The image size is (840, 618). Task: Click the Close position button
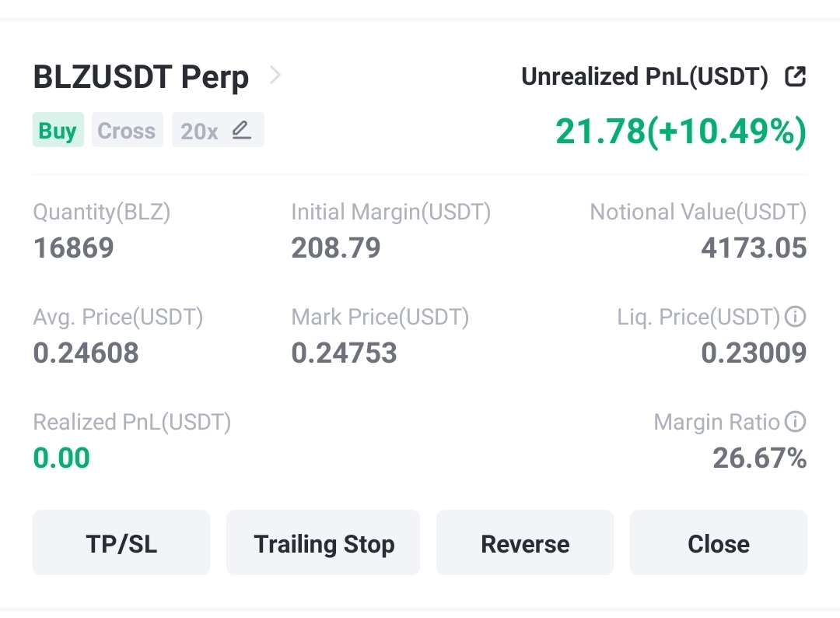[x=719, y=543]
